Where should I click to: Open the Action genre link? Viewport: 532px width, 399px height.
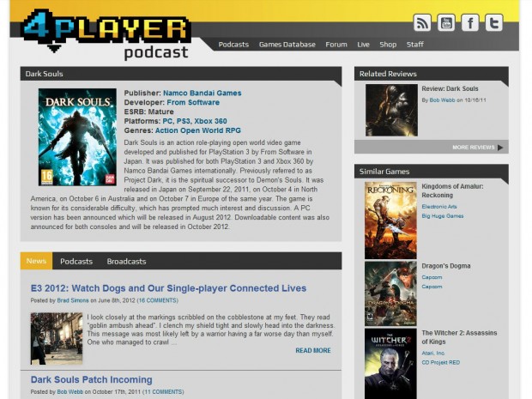click(x=166, y=130)
